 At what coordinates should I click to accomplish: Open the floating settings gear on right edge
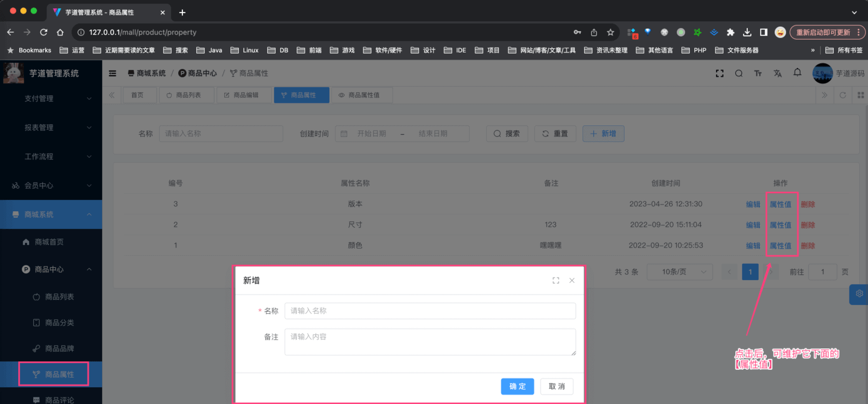click(x=859, y=294)
